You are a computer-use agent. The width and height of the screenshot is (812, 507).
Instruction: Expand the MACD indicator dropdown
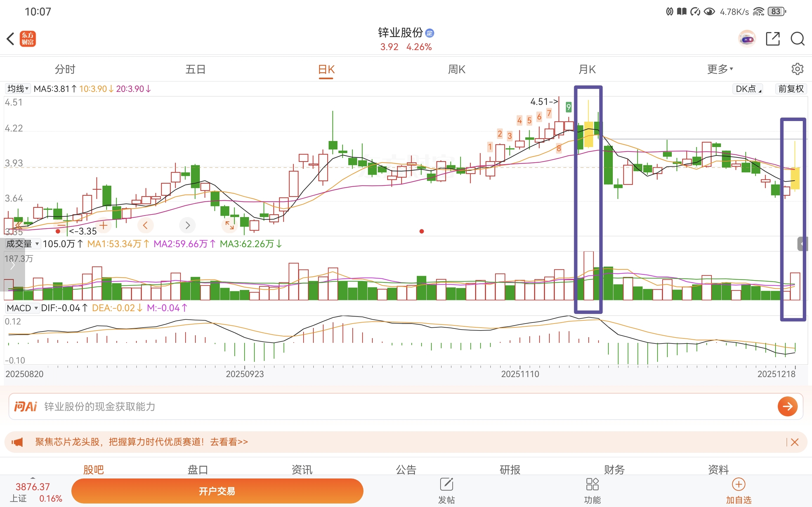(x=22, y=308)
